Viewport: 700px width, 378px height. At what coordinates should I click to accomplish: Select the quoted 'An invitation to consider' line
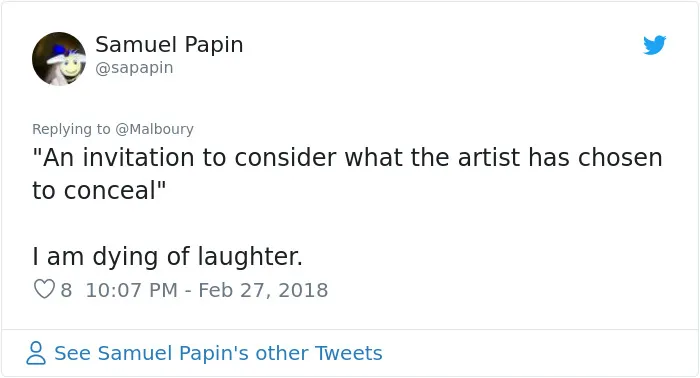coord(347,158)
